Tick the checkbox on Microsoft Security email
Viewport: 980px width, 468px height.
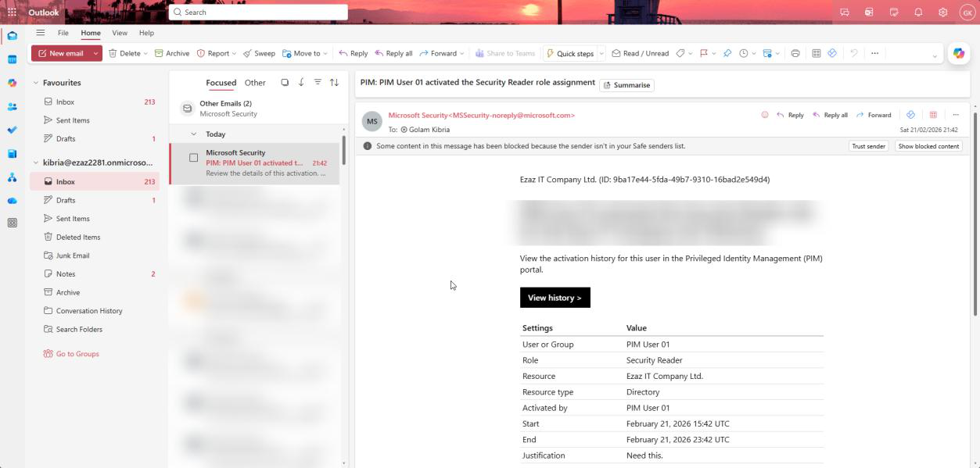pos(193,158)
